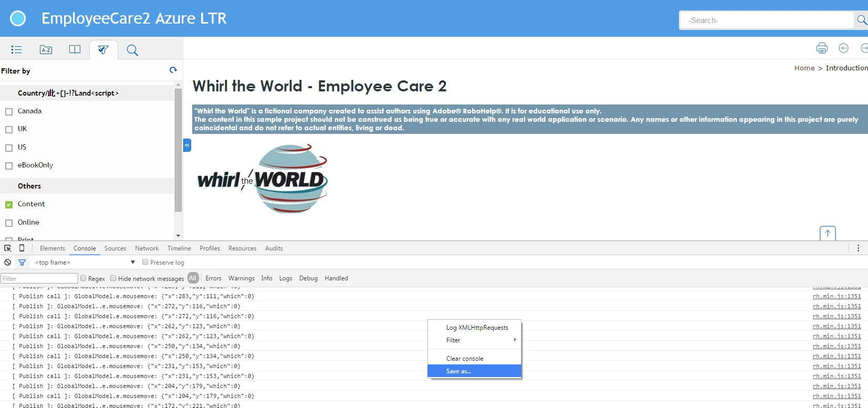Screen dimensions: 868x408
Task: Click the scroll-to-top arrow button
Action: click(828, 233)
